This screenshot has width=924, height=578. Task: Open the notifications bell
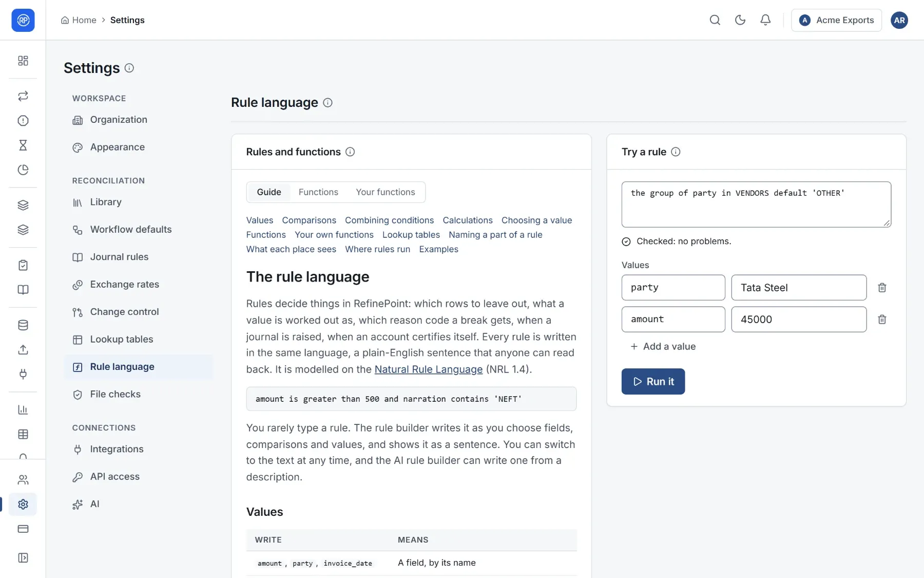[x=765, y=20]
